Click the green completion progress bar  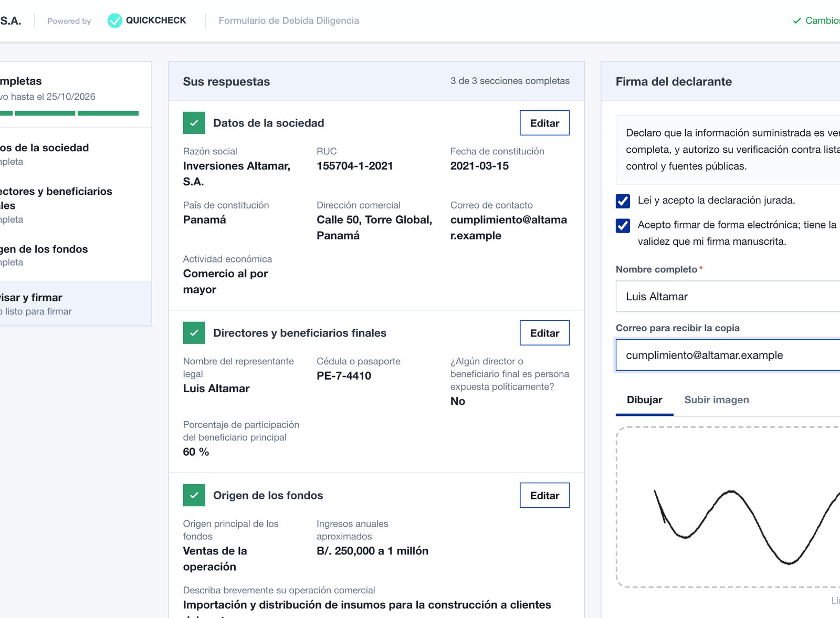(x=69, y=113)
